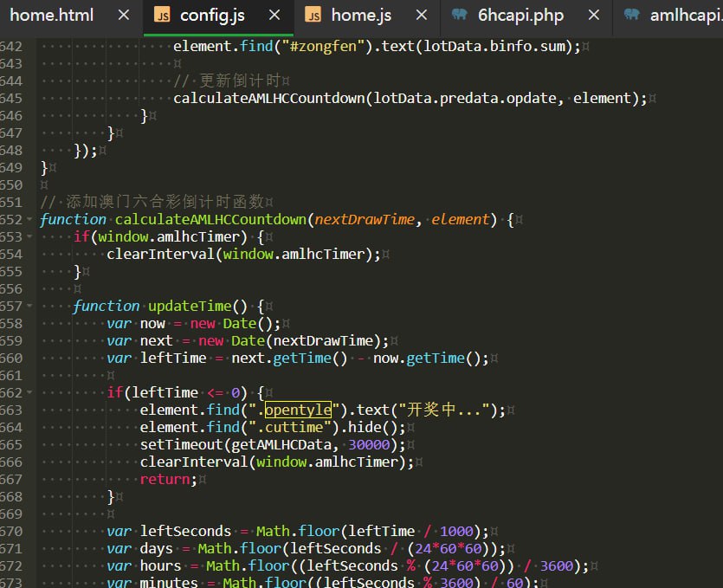Click the PHP elephant icon on 6hcapi.php tab

click(461, 16)
